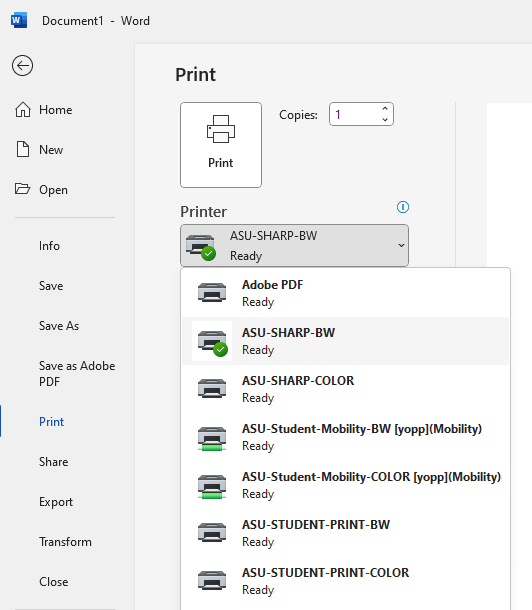
Task: Click the New blank page icon
Action: point(23,149)
